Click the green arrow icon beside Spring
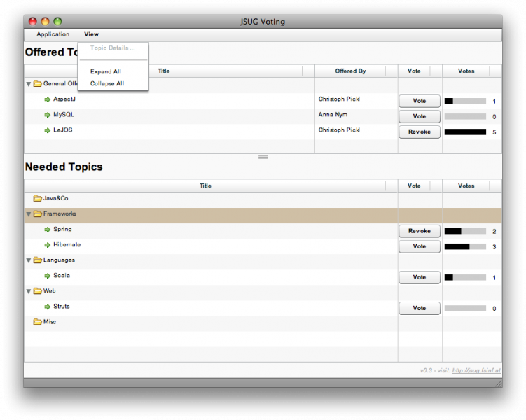Screen dimensions: 526x420 [x=48, y=230]
